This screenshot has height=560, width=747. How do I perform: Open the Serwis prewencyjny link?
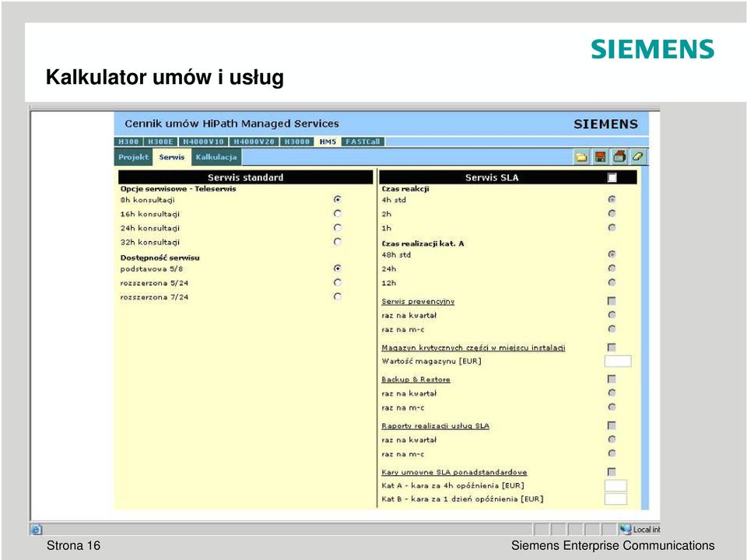[x=418, y=302]
